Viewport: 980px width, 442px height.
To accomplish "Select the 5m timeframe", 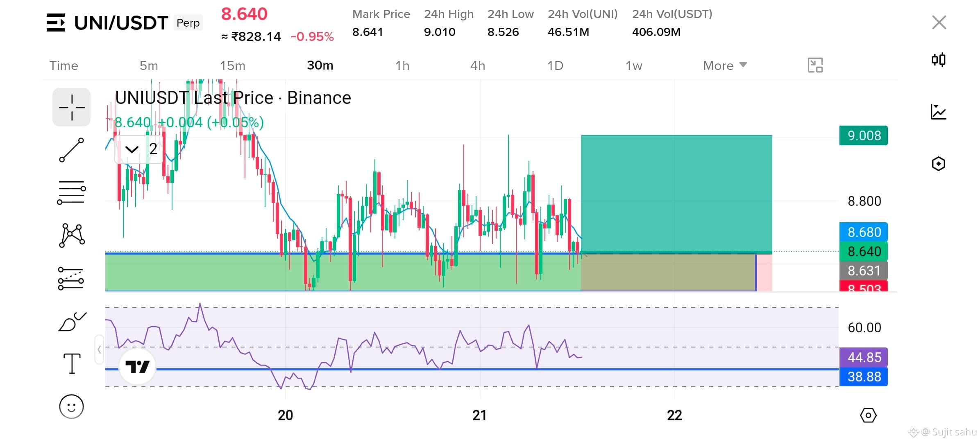I will pyautogui.click(x=149, y=65).
